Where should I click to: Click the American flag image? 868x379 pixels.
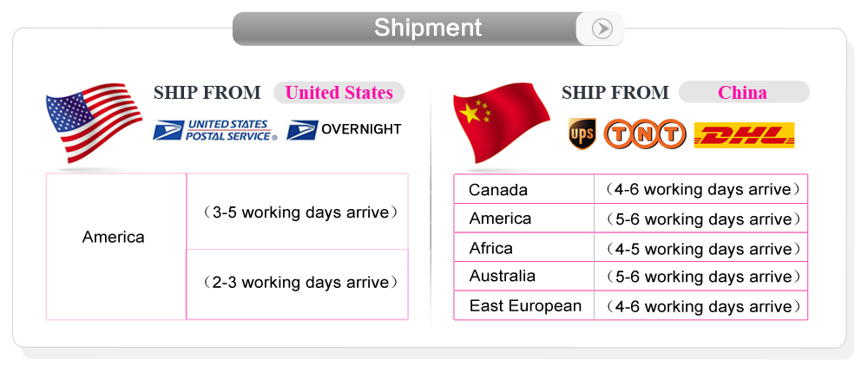[x=93, y=121]
